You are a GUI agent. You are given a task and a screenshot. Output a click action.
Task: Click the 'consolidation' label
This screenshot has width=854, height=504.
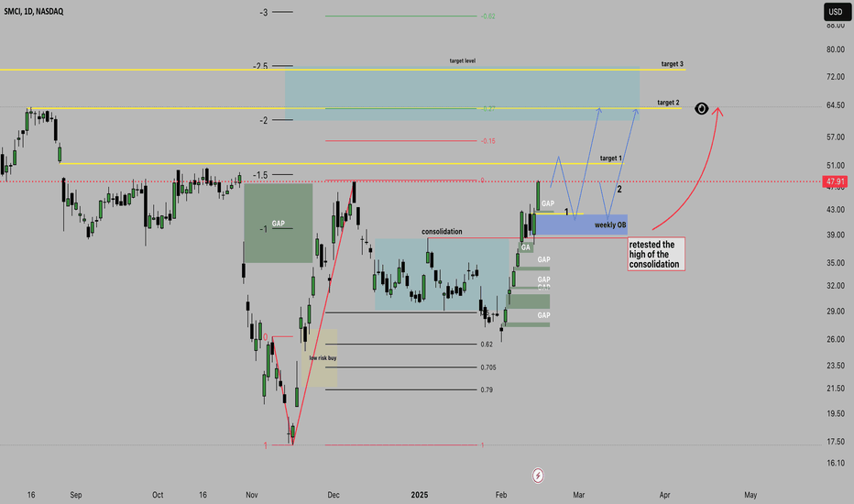coord(442,232)
